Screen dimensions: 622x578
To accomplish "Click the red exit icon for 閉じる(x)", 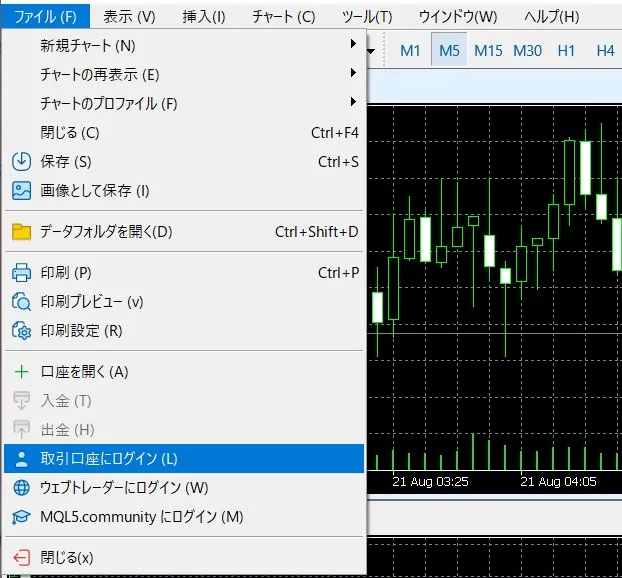I will [x=21, y=557].
